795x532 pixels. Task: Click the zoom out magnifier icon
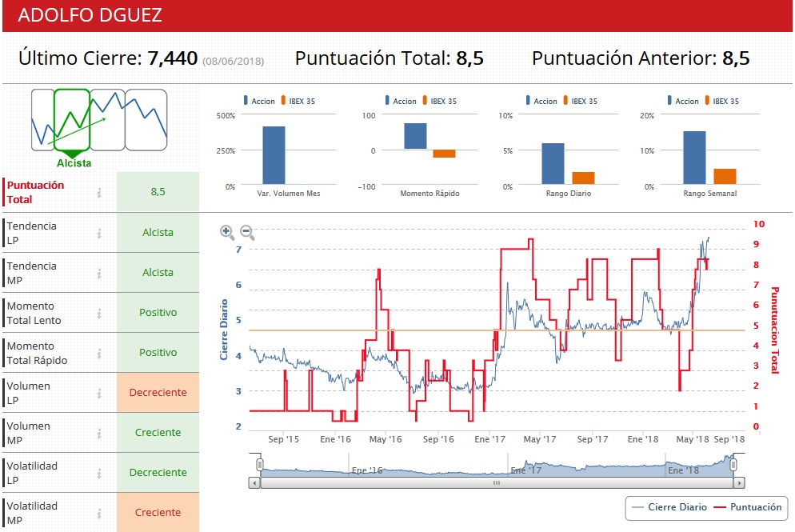coord(247,232)
